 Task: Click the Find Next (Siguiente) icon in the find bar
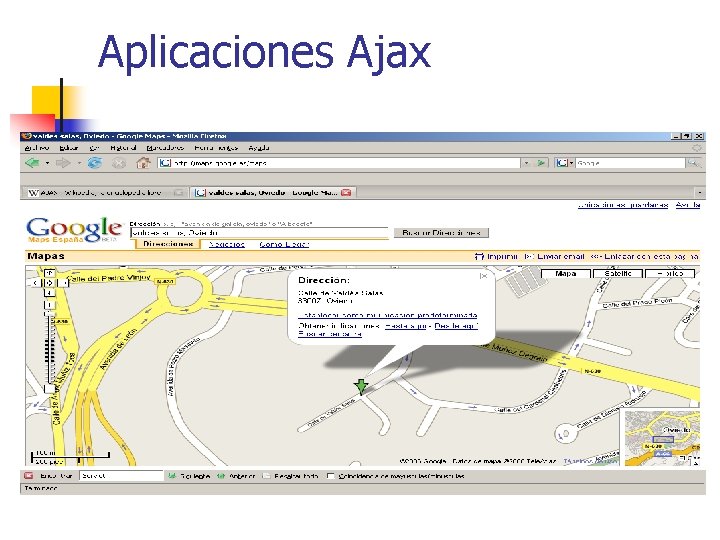[x=172, y=476]
